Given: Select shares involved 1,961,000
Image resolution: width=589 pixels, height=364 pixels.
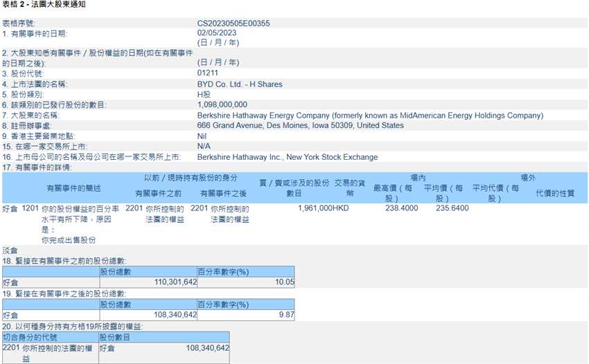Looking at the screenshot, I should click(315, 208).
